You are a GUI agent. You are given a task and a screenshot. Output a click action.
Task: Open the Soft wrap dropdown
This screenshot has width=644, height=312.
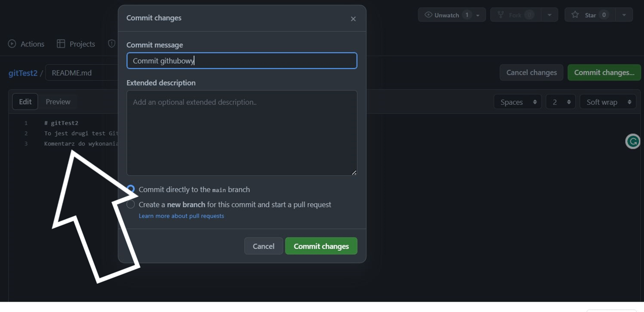[x=608, y=102]
